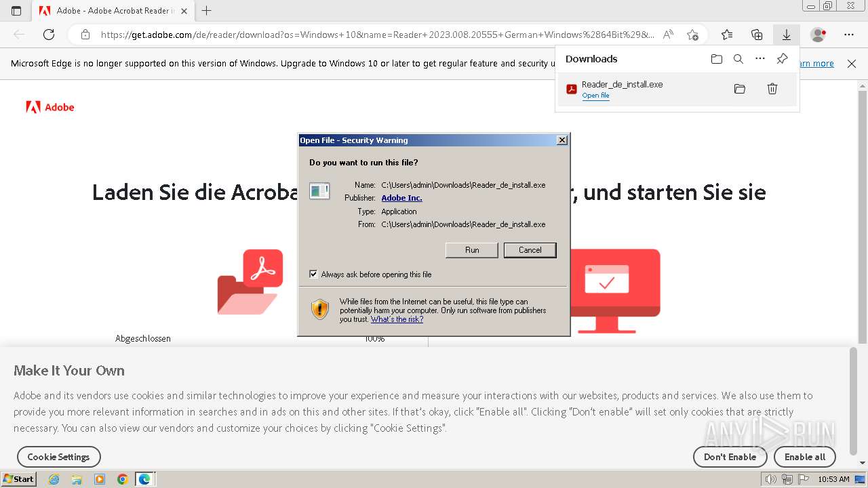Viewport: 868px width, 488px height.
Task: Click the Reader_de_install.exe file name in Downloads
Action: click(x=622, y=85)
